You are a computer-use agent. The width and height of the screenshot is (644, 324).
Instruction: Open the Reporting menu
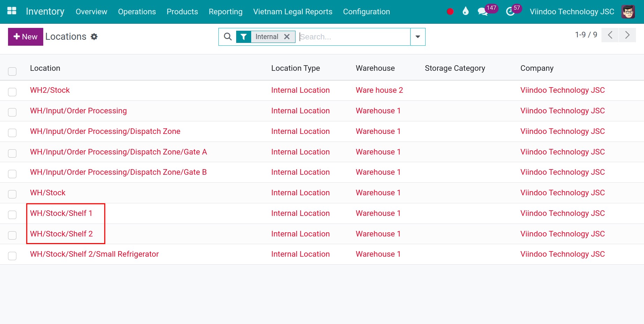(225, 12)
